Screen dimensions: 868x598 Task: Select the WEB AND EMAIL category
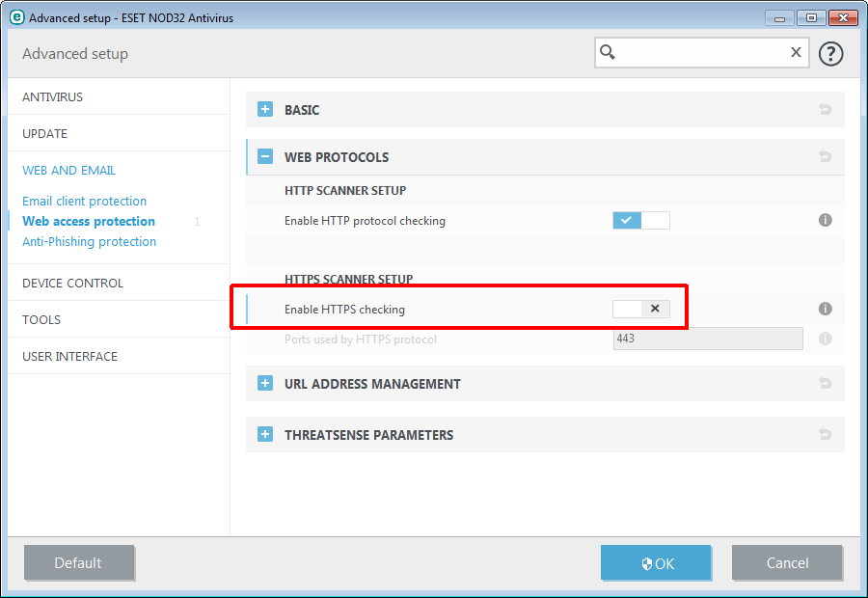(x=68, y=170)
